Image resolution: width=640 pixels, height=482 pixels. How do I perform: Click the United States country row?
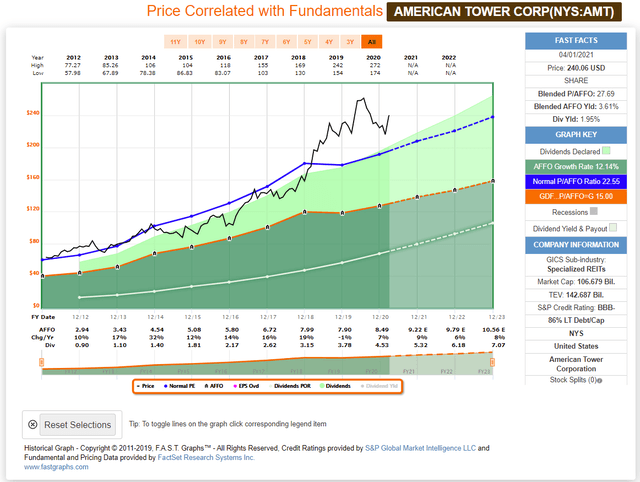tap(576, 346)
